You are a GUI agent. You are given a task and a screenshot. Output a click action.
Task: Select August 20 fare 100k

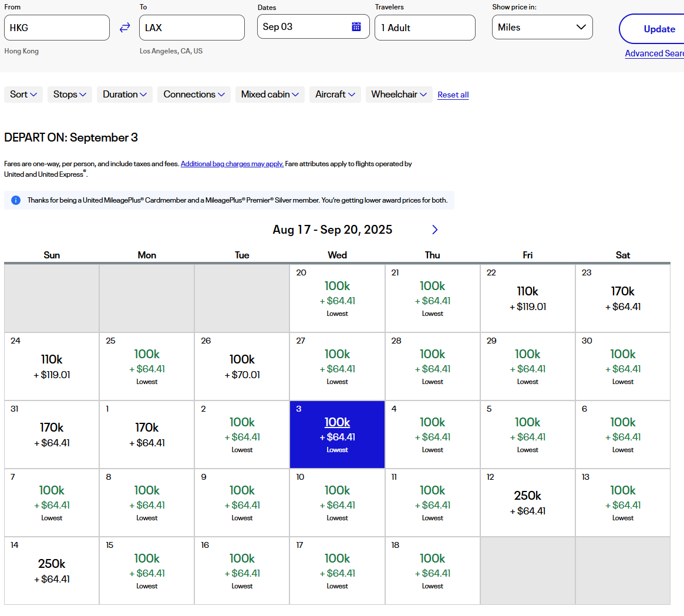[337, 298]
